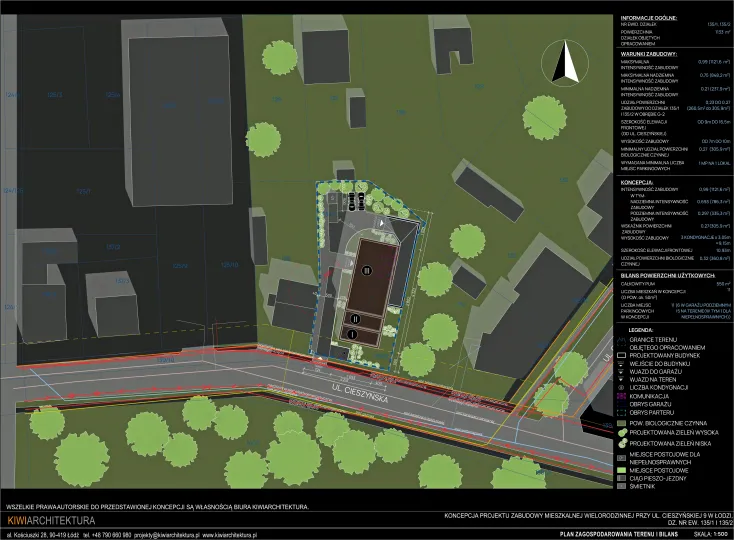Click the 'Informacje ogólne' heading

[649, 19]
